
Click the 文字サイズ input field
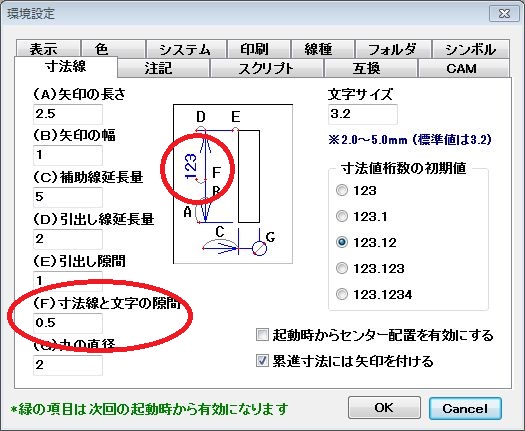tap(363, 114)
